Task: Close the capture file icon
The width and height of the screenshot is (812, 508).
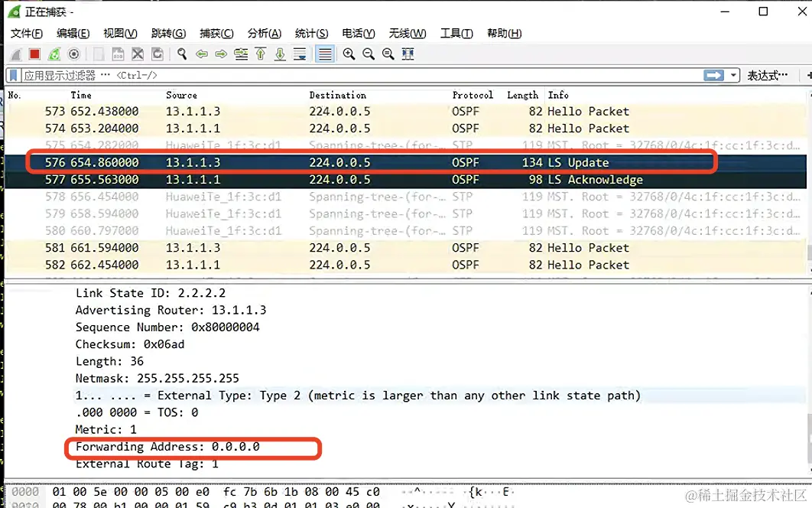Action: point(138,54)
